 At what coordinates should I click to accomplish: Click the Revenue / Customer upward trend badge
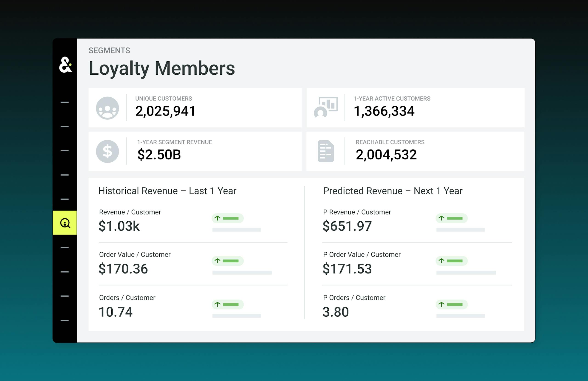click(228, 218)
